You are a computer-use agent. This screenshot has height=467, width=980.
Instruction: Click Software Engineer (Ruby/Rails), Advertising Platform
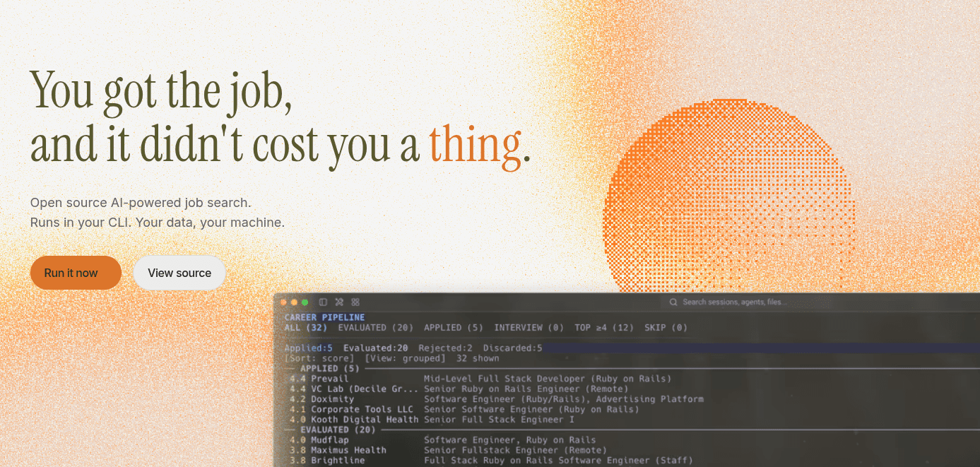[564, 398]
